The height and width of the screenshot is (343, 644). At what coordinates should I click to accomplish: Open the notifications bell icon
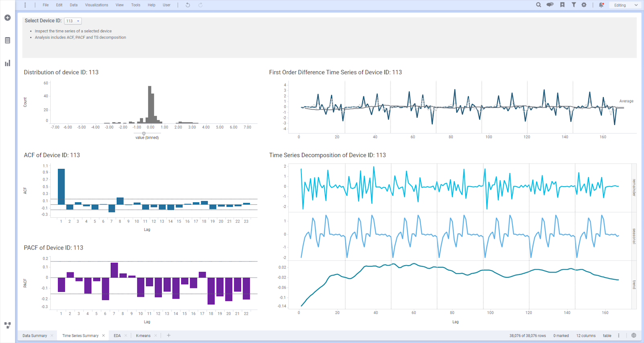[601, 5]
